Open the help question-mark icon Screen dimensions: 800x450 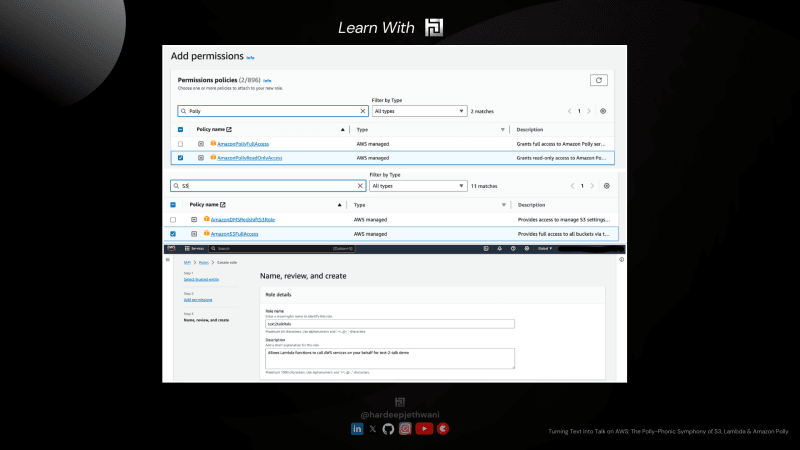pyautogui.click(x=513, y=248)
